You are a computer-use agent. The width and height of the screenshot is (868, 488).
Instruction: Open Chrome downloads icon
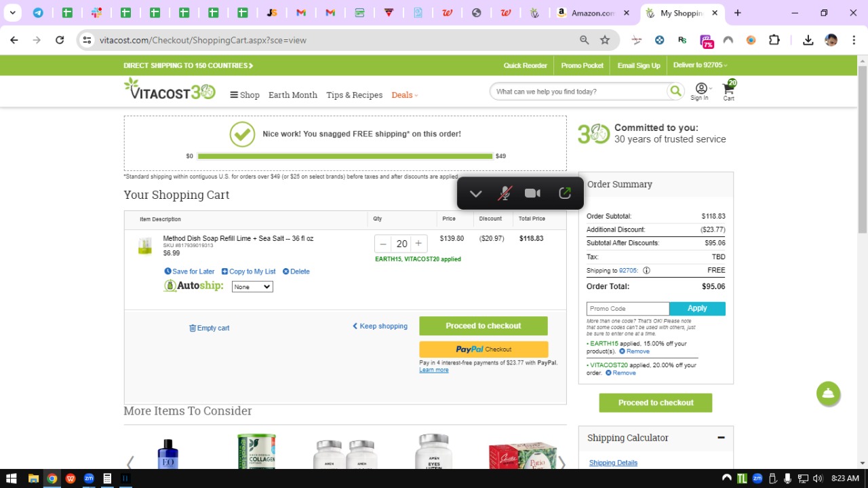click(x=808, y=40)
